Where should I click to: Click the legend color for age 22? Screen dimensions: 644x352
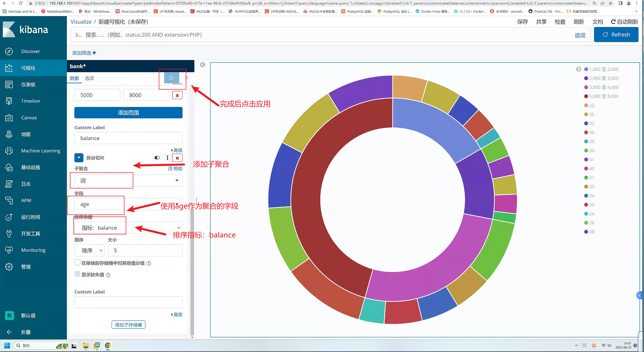pos(586,105)
